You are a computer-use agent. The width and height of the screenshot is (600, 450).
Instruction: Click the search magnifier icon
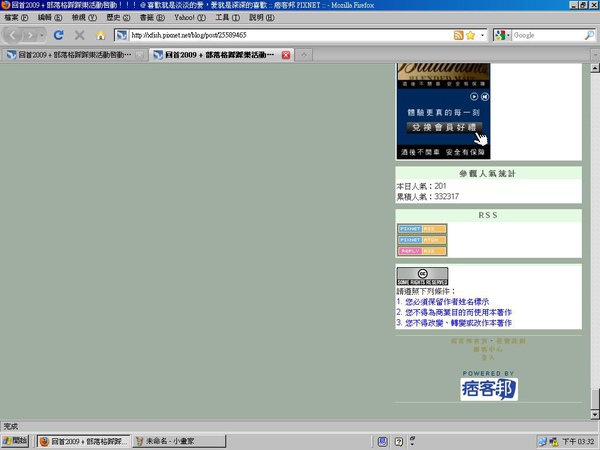coord(589,35)
